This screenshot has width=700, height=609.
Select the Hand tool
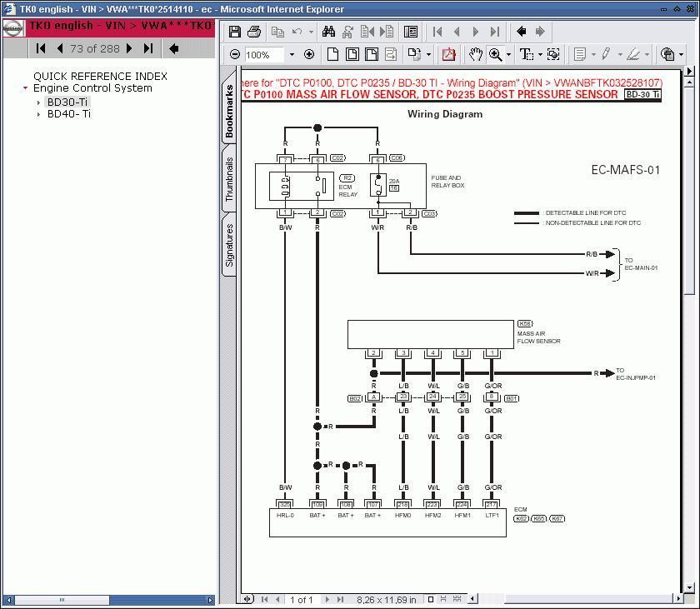pos(476,54)
